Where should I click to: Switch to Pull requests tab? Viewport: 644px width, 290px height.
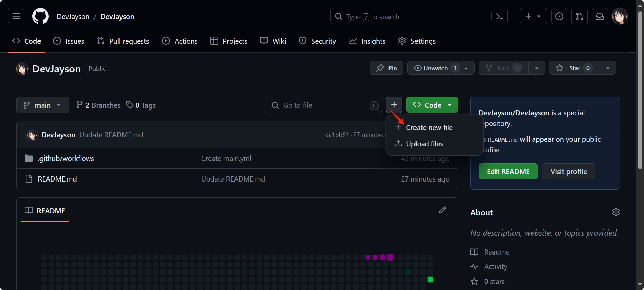coord(123,41)
